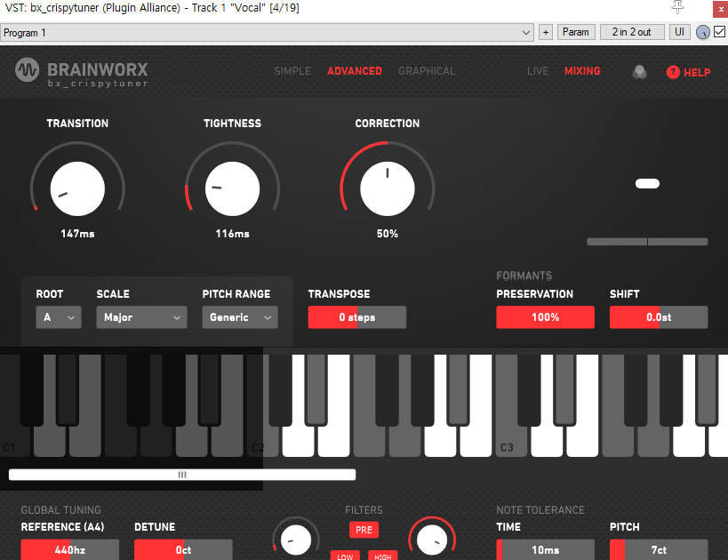Click the high filter frequency knob
728x560 pixels.
point(432,540)
